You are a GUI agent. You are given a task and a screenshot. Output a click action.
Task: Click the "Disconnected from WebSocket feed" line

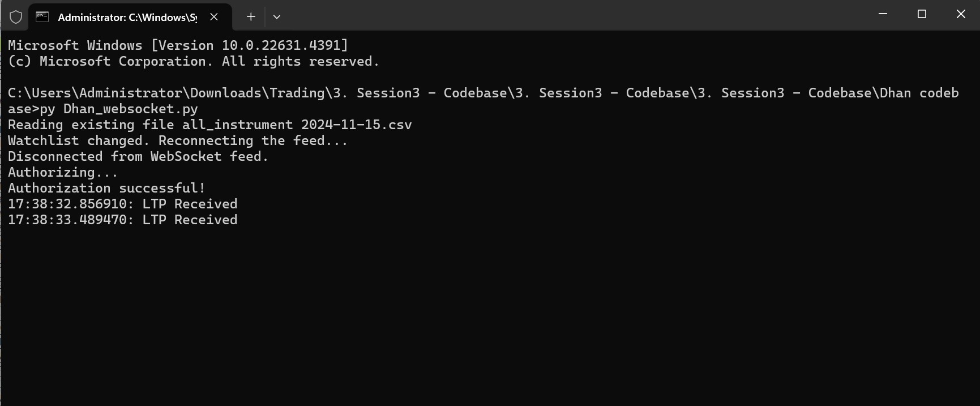coord(138,156)
